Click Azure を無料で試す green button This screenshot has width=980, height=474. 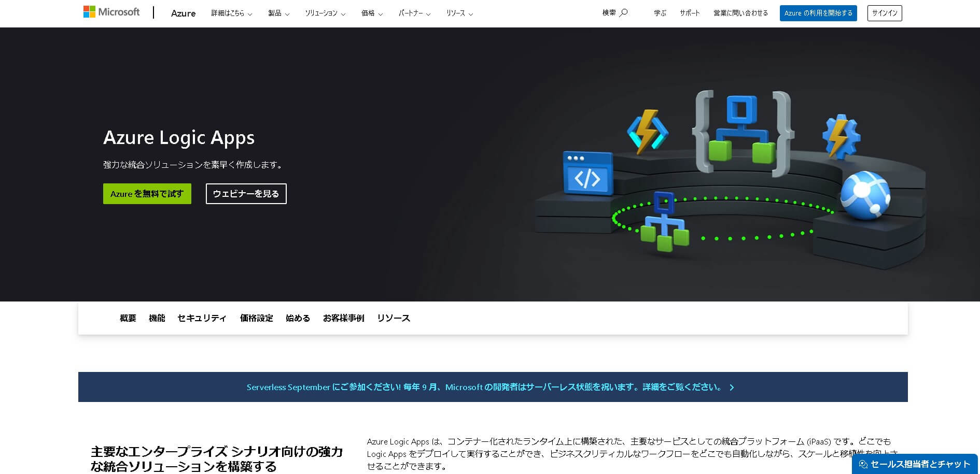click(x=147, y=194)
